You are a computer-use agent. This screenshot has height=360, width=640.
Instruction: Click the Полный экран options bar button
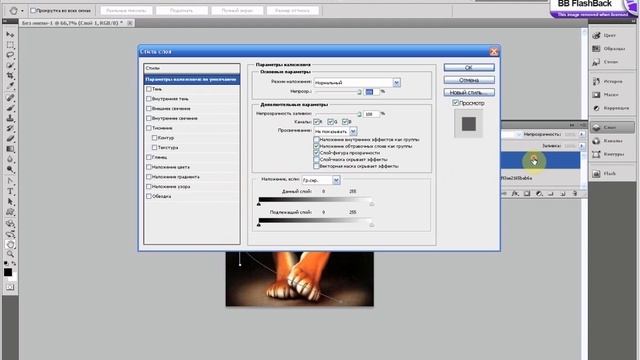click(x=237, y=11)
